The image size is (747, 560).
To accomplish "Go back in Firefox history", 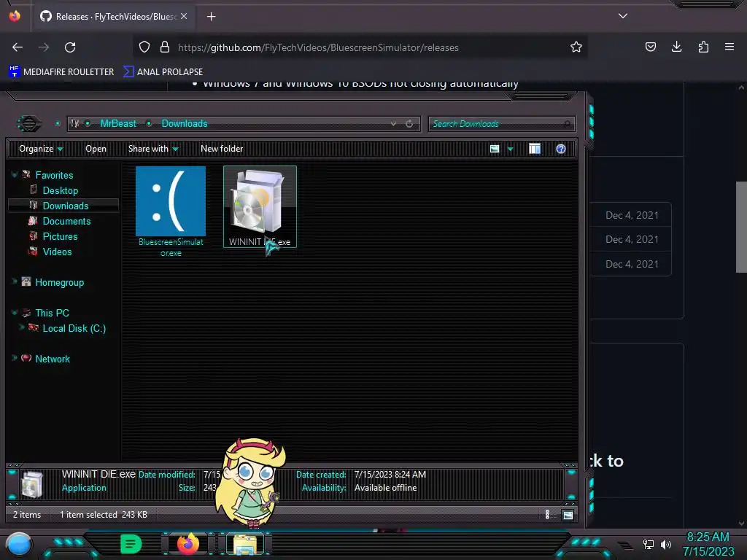I will coord(18,47).
